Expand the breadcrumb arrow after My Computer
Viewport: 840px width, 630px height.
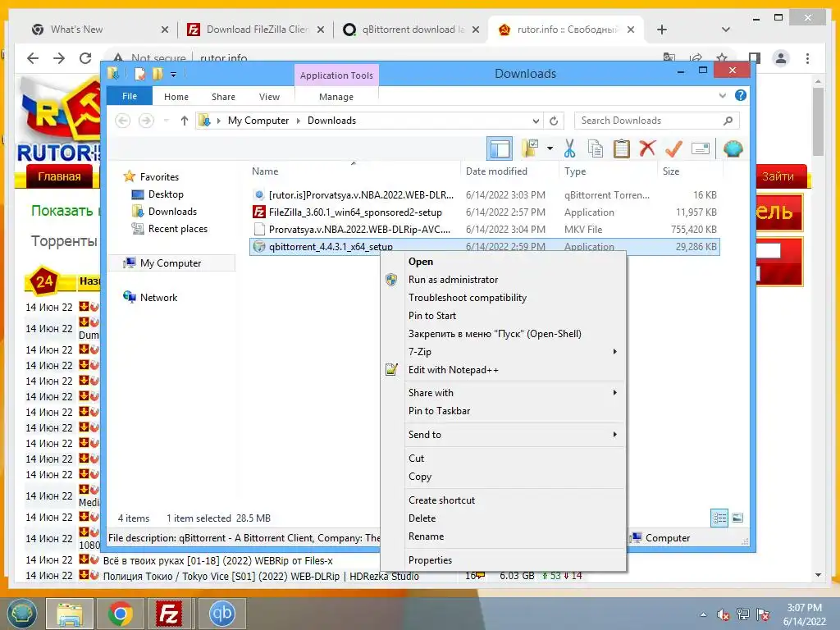coord(299,121)
